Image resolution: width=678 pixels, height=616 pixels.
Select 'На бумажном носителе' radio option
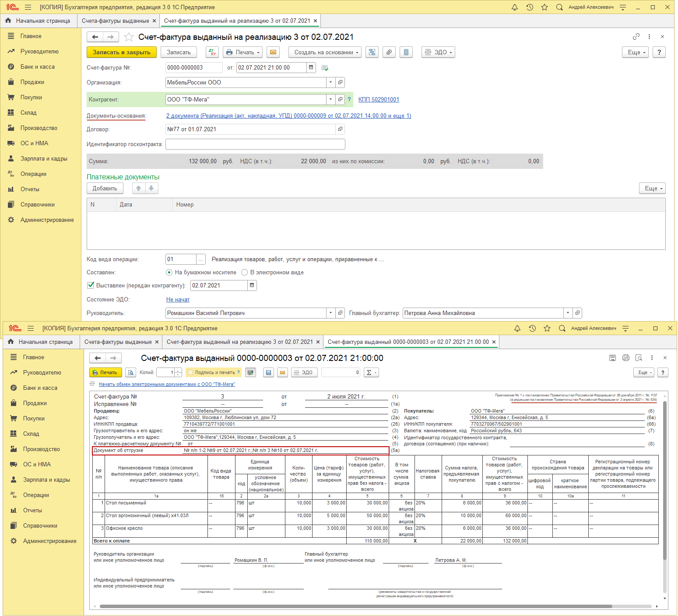169,272
